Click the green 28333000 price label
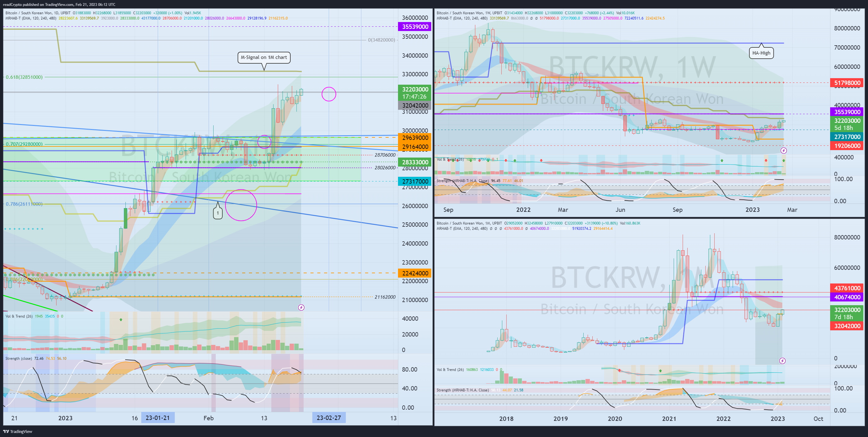 415,162
